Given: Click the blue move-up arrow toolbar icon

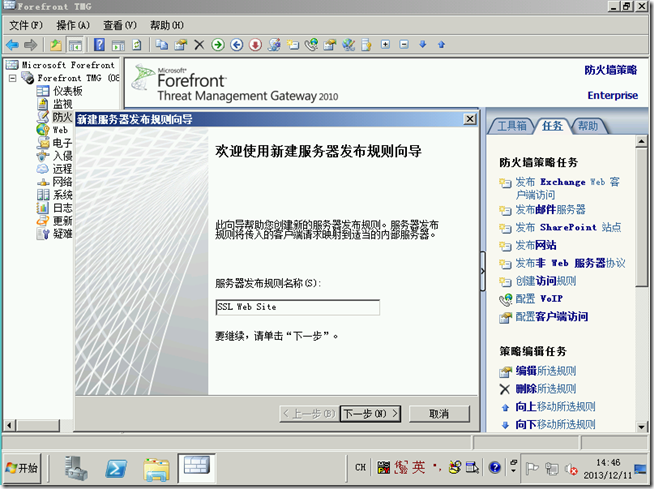Looking at the screenshot, I should (x=441, y=44).
